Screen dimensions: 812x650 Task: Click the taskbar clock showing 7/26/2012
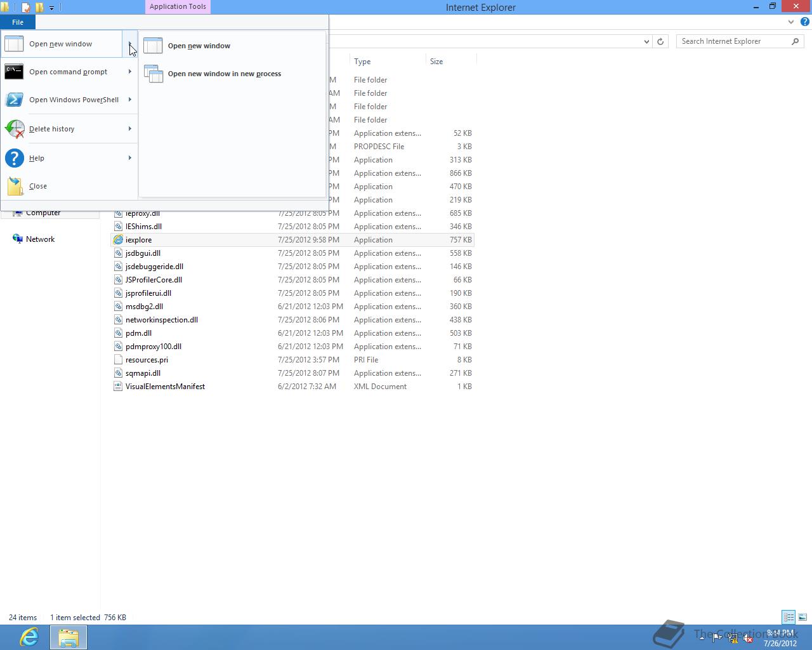[780, 638]
